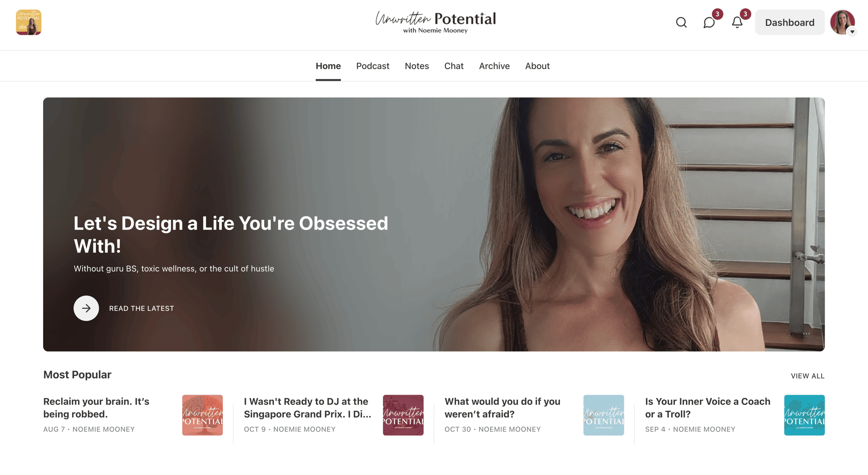Open the Archive tab
This screenshot has width=868, height=475.
494,66
